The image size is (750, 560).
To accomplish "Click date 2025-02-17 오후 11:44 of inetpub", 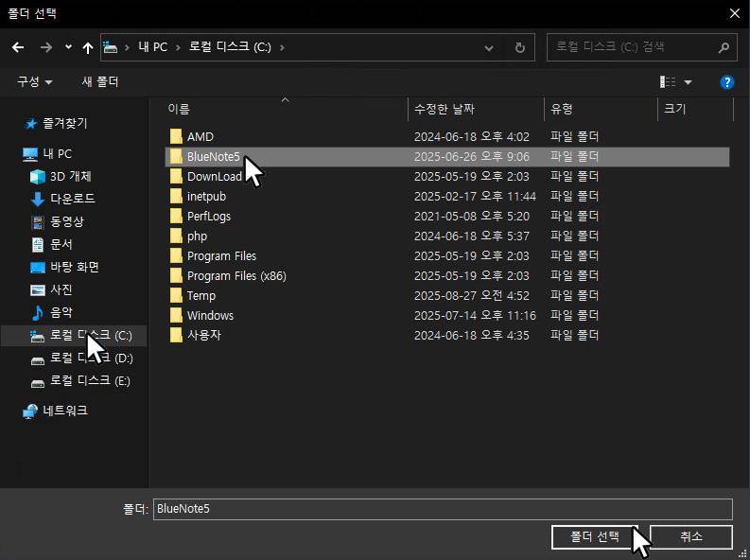I will [475, 196].
